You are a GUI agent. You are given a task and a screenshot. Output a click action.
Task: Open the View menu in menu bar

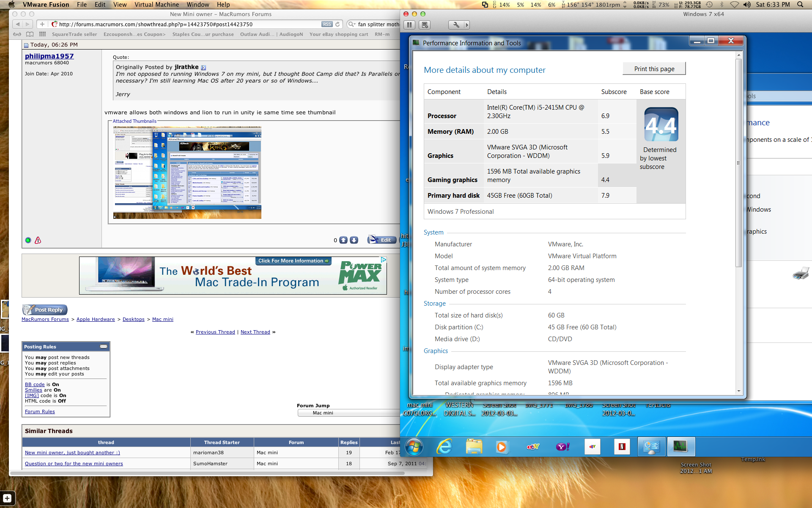tap(120, 5)
